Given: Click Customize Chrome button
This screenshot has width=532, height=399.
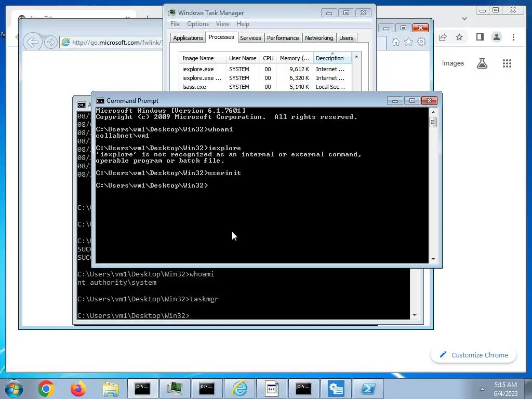Looking at the screenshot, I should pyautogui.click(x=474, y=355).
